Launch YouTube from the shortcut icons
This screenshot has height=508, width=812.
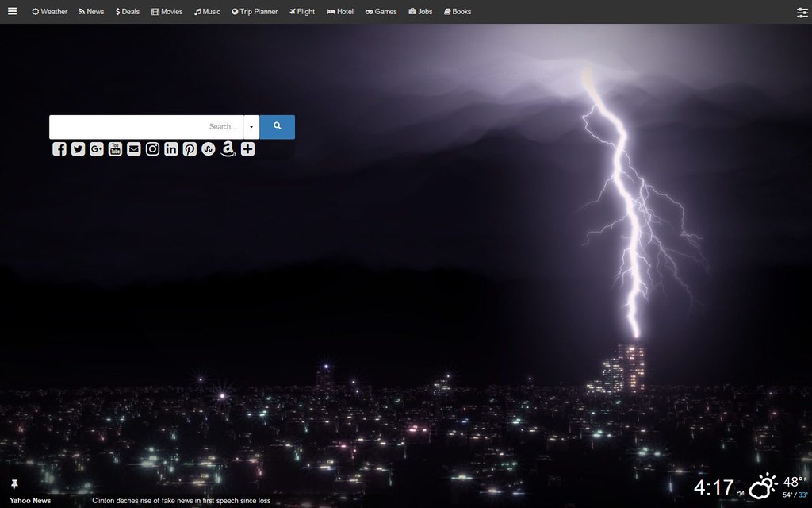116,149
